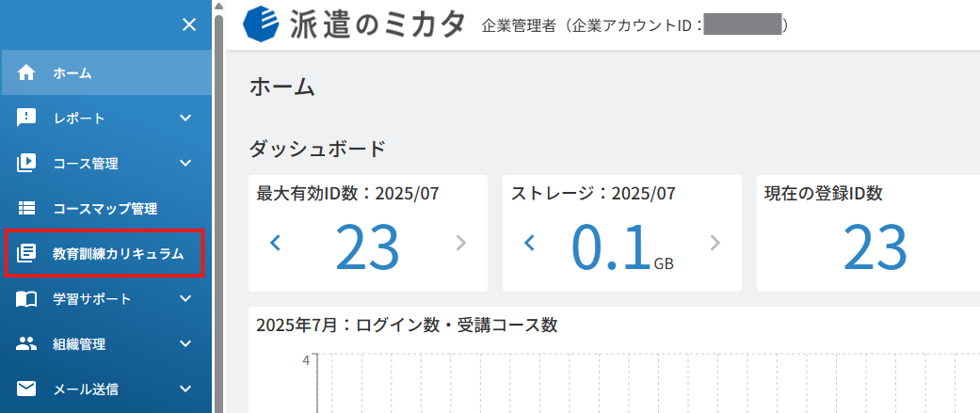Image resolution: width=980 pixels, height=413 pixels.
Task: Expand the メール送信 menu chevron
Action: [185, 389]
